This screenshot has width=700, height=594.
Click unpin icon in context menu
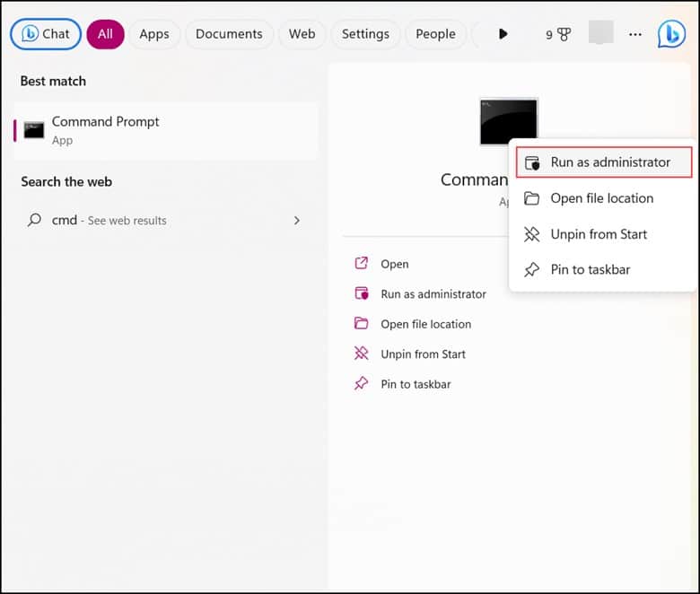pos(531,234)
